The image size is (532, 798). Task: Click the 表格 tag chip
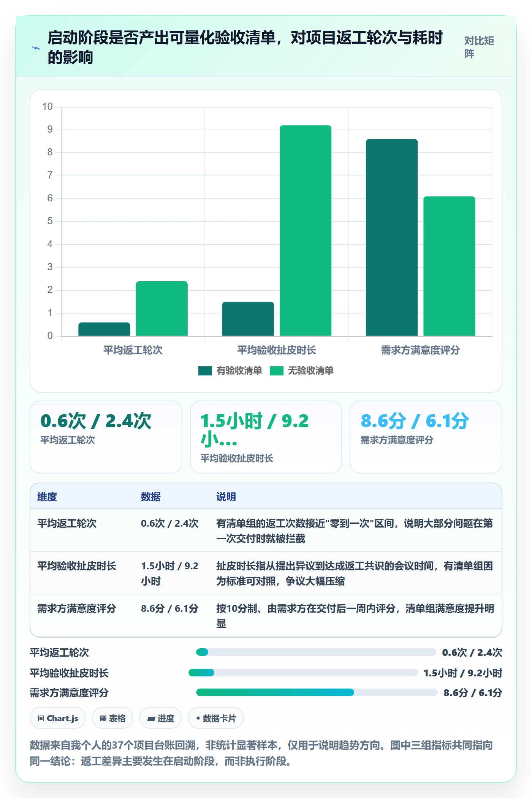(112, 718)
